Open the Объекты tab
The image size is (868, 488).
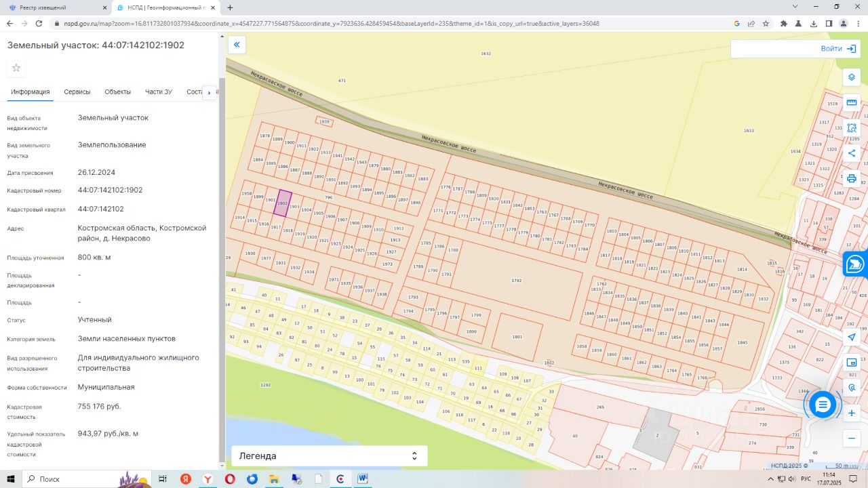coord(118,92)
